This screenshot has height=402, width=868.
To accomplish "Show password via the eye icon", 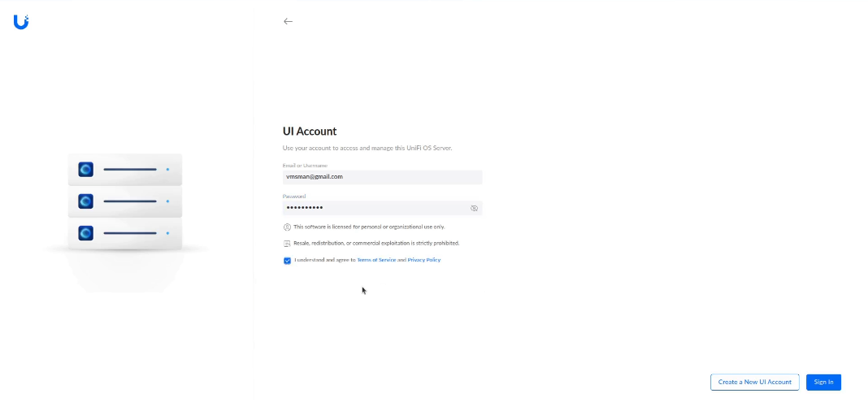I will (x=474, y=209).
